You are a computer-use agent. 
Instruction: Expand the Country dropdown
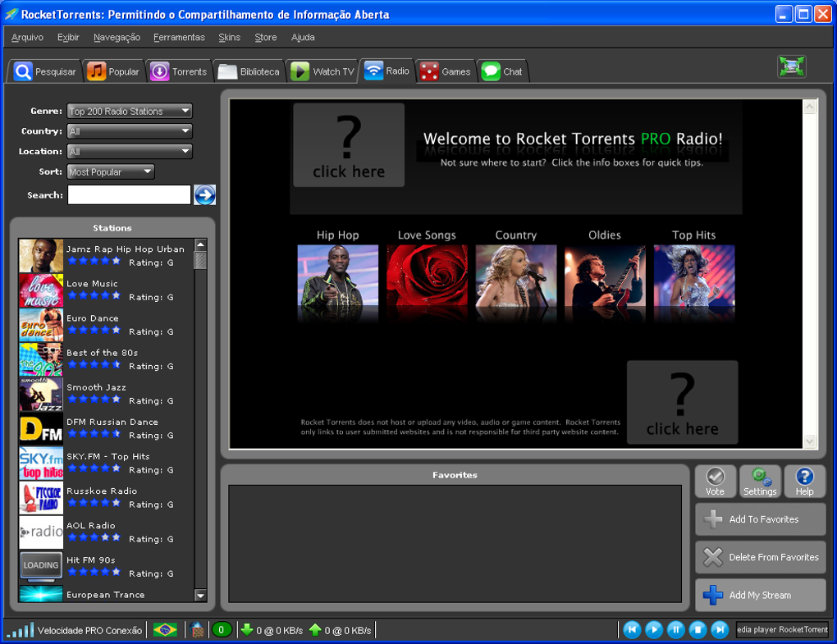(129, 131)
